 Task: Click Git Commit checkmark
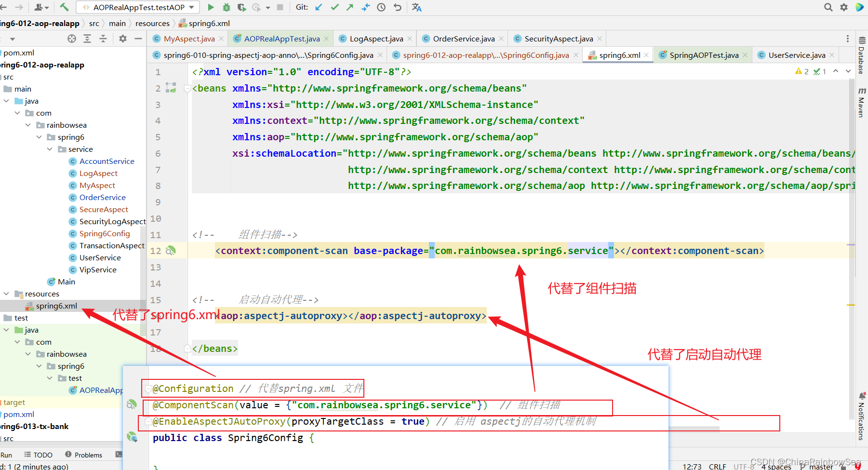pos(334,7)
